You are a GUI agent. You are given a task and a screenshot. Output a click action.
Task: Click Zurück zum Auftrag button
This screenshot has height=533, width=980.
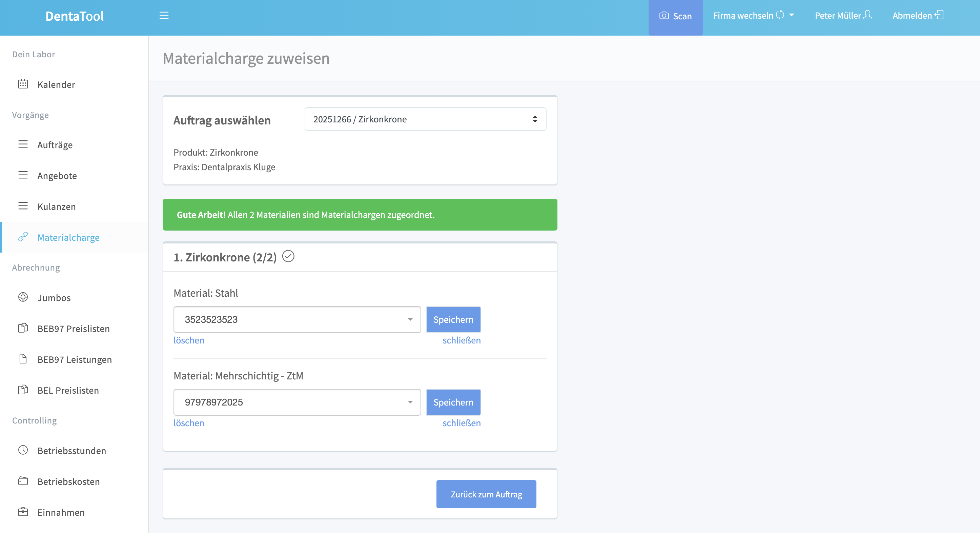click(486, 494)
